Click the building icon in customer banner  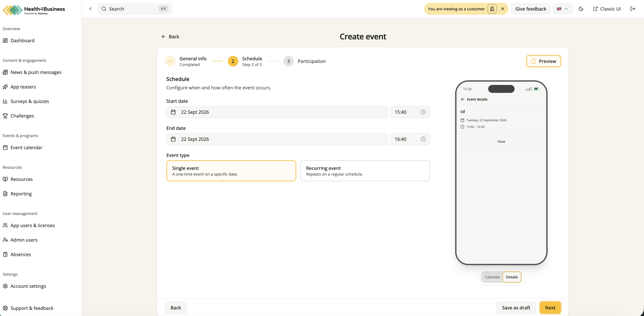click(x=492, y=9)
